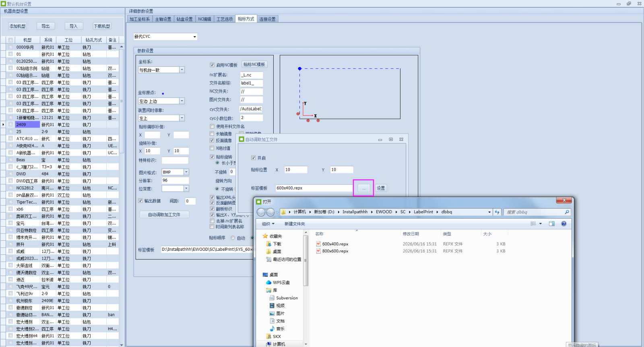Toggle the preview pane icon in the dialog
Image resolution: width=644 pixels, height=347 pixels.
pyautogui.click(x=551, y=224)
